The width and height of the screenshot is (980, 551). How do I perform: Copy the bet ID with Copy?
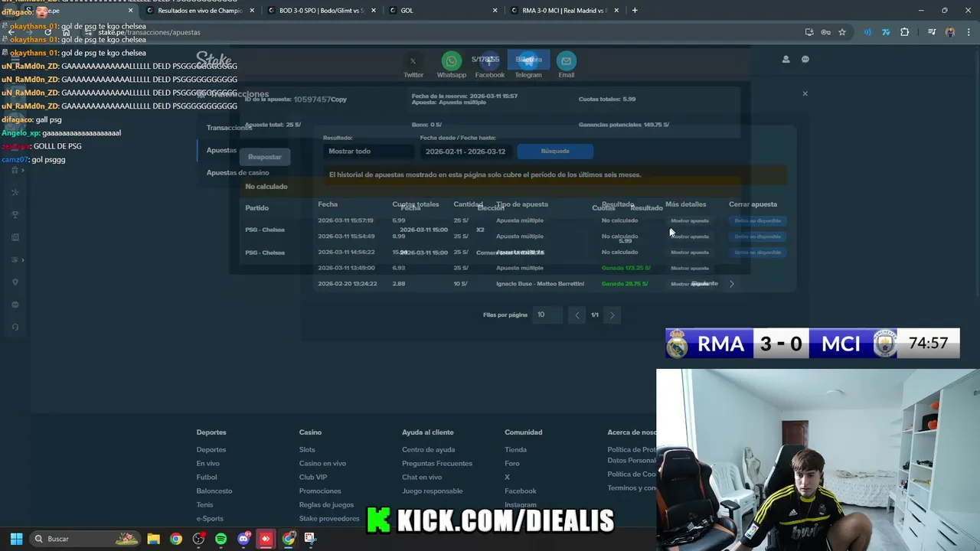tap(338, 99)
